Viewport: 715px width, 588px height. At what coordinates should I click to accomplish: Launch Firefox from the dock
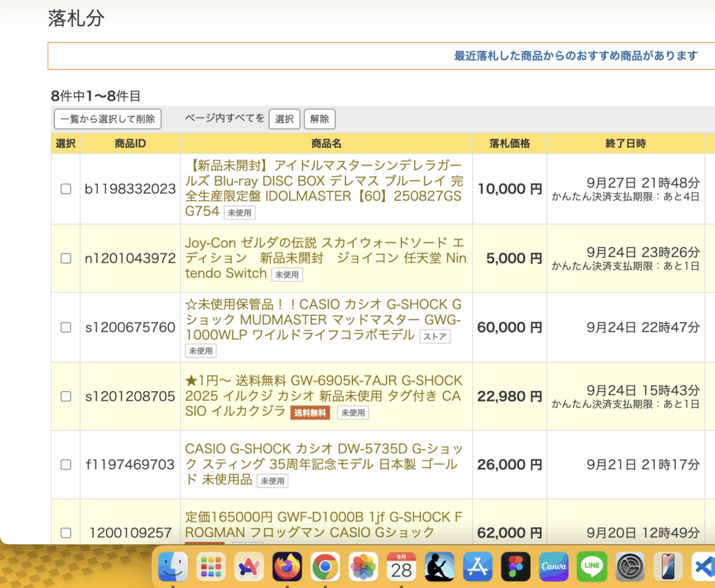pos(287,566)
